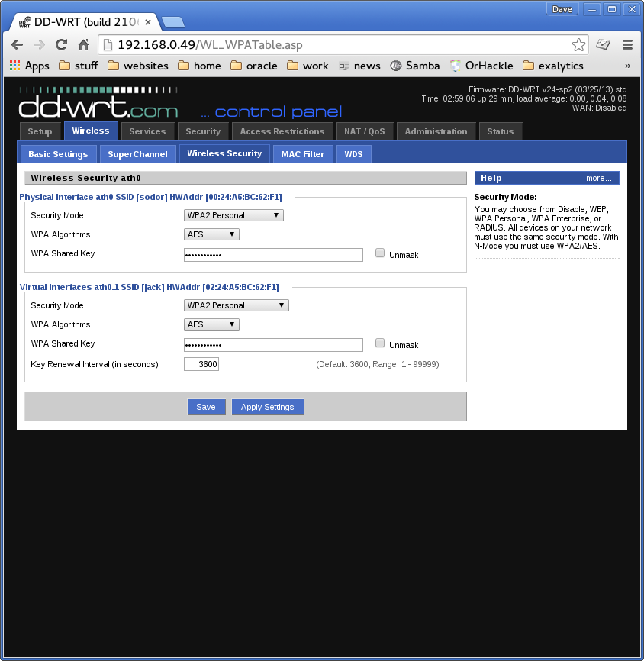Viewport: 644px width, 661px height.
Task: Unmask the ath0 WPA shared key
Action: 380,253
